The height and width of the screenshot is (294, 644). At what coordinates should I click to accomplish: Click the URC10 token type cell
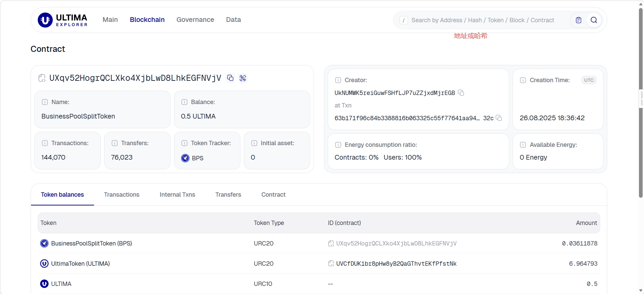(263, 284)
